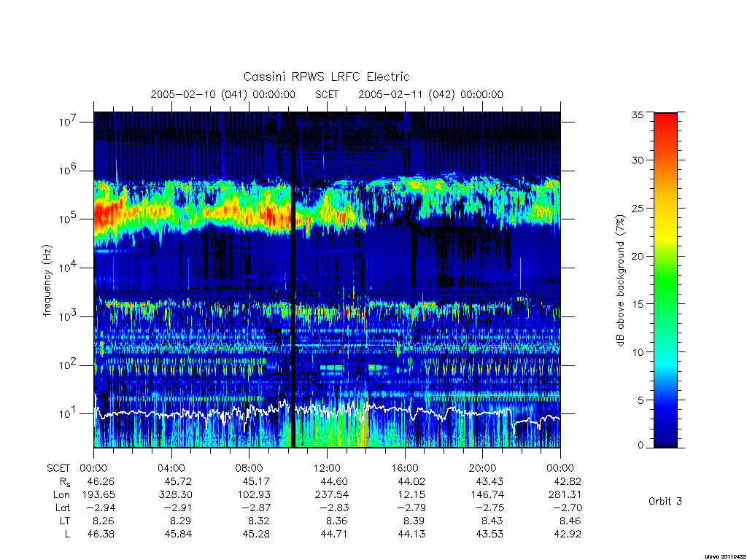Screen dimensions: 747x560
Task: Click the Rs value 44.60
Action: (x=334, y=481)
